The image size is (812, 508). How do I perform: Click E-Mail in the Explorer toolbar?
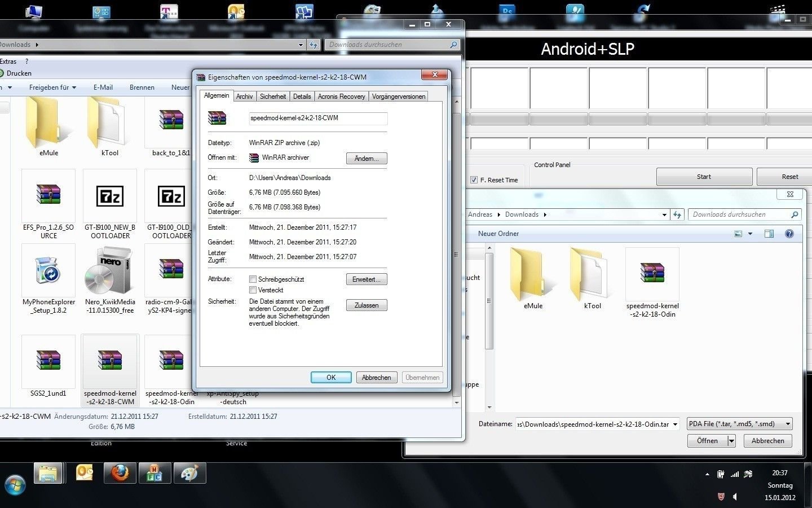(x=103, y=87)
